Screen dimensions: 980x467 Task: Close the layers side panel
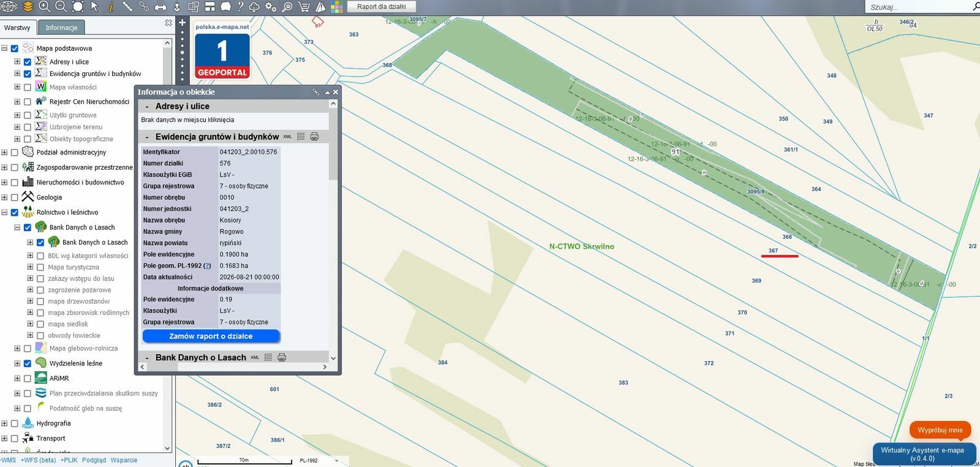click(x=168, y=23)
